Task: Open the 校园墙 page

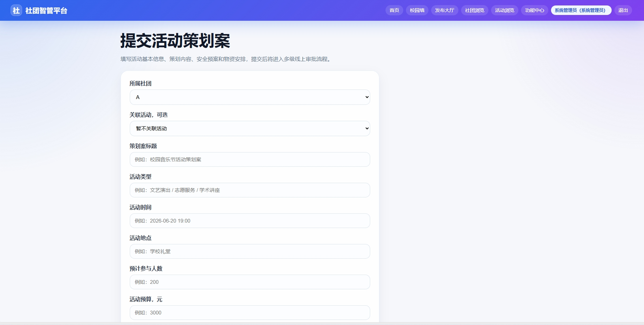Action: pyautogui.click(x=417, y=10)
